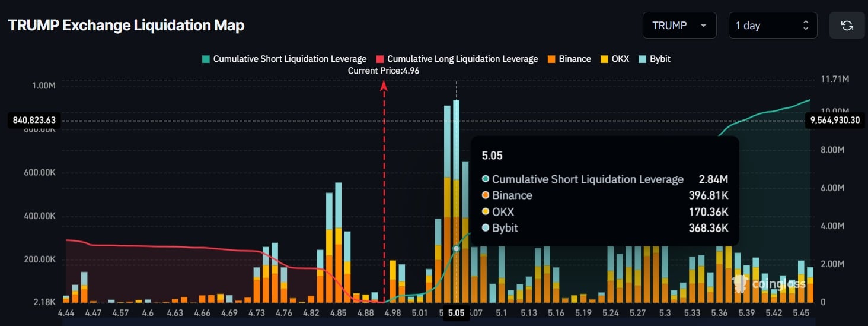
Task: Open the 1 day timeframe selector
Action: [x=772, y=26]
